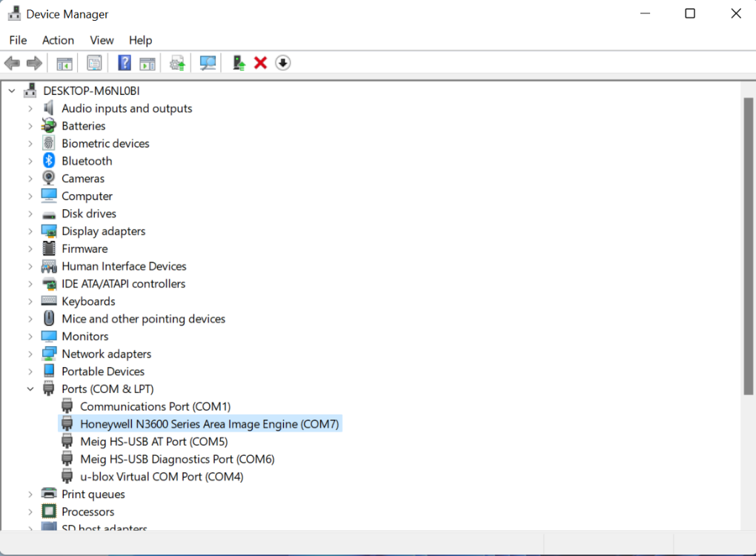Image resolution: width=756 pixels, height=556 pixels.
Task: Click the down-arrow Disable device icon
Action: pos(282,63)
